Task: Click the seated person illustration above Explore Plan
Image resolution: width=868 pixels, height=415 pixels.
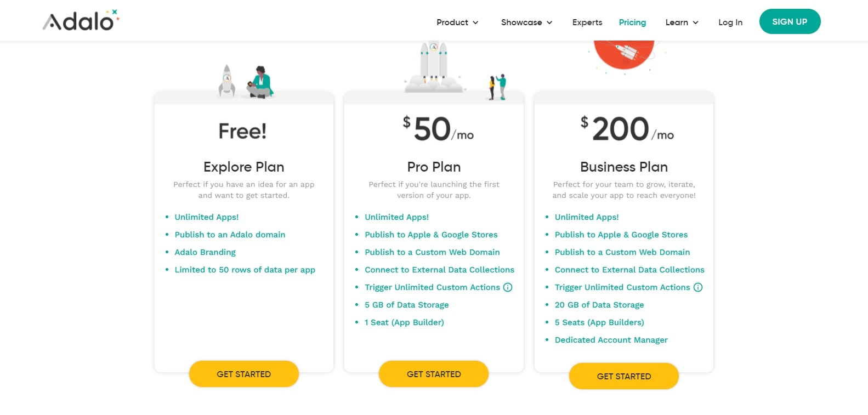Action: 260,82
